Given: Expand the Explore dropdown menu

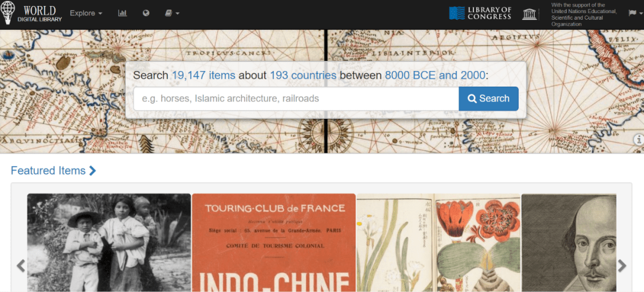Looking at the screenshot, I should click(86, 13).
